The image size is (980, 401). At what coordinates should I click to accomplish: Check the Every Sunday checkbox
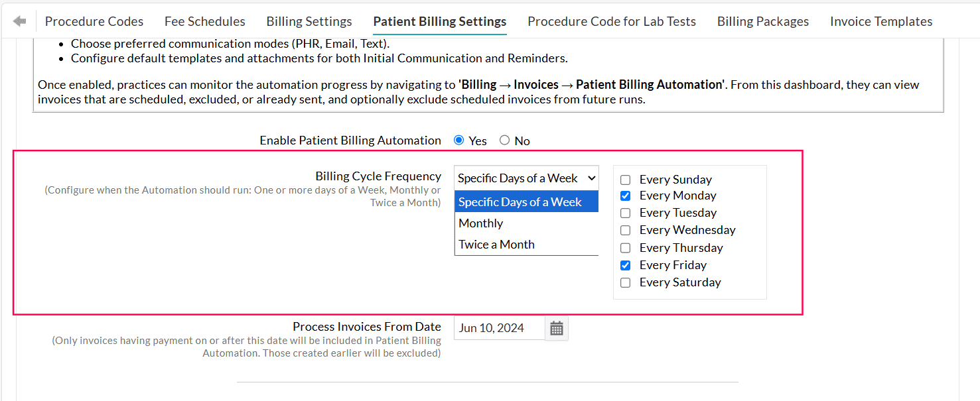pyautogui.click(x=625, y=179)
